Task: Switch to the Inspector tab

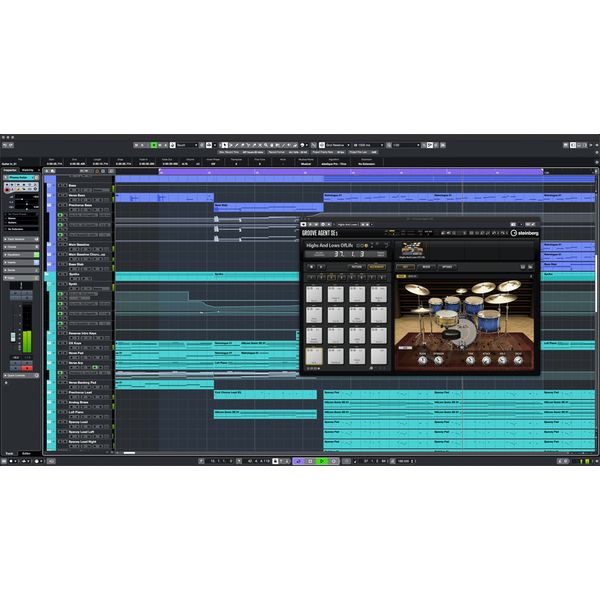Action: click(10, 170)
